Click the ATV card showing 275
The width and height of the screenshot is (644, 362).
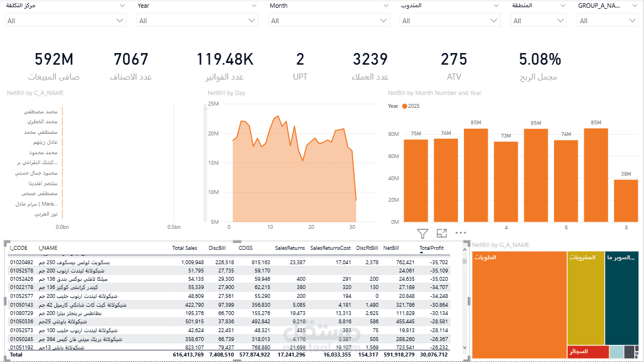point(454,66)
